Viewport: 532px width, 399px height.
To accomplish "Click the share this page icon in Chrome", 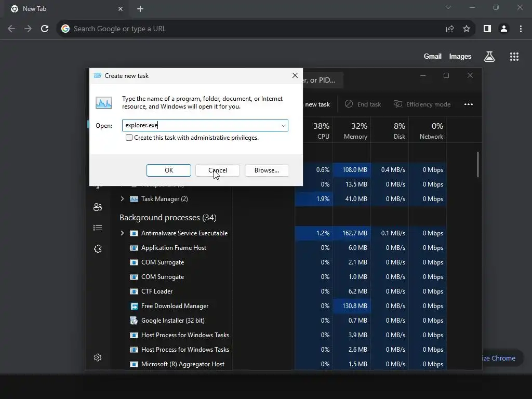I will (x=450, y=29).
